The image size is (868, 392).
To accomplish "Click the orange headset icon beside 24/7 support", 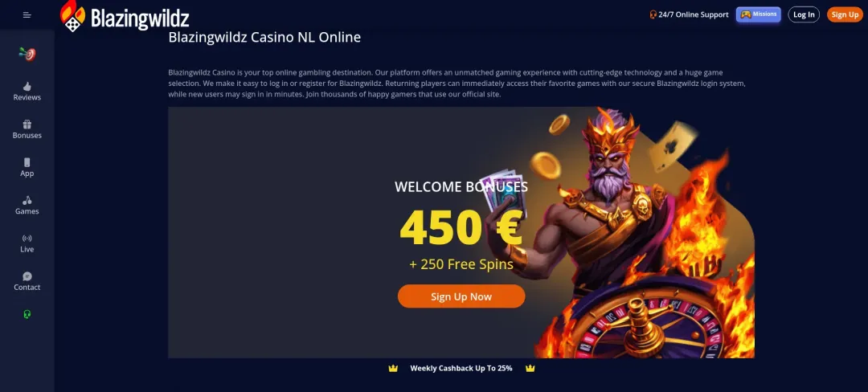I will tap(653, 14).
